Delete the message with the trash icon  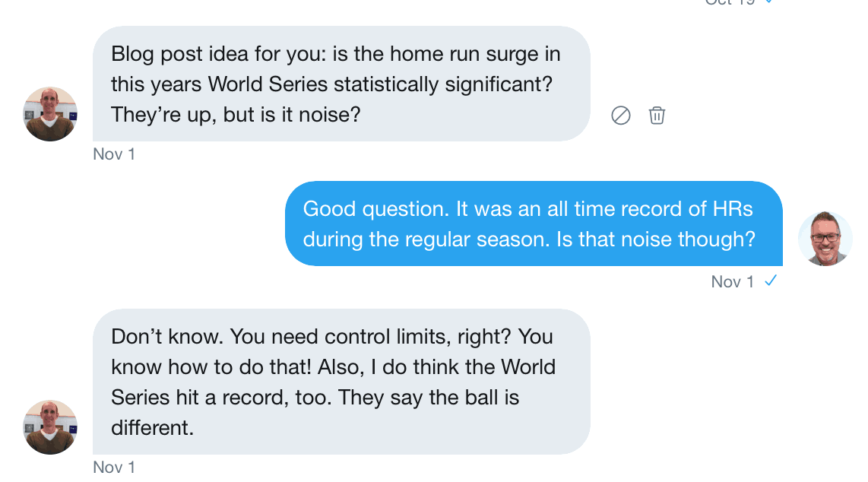657,116
